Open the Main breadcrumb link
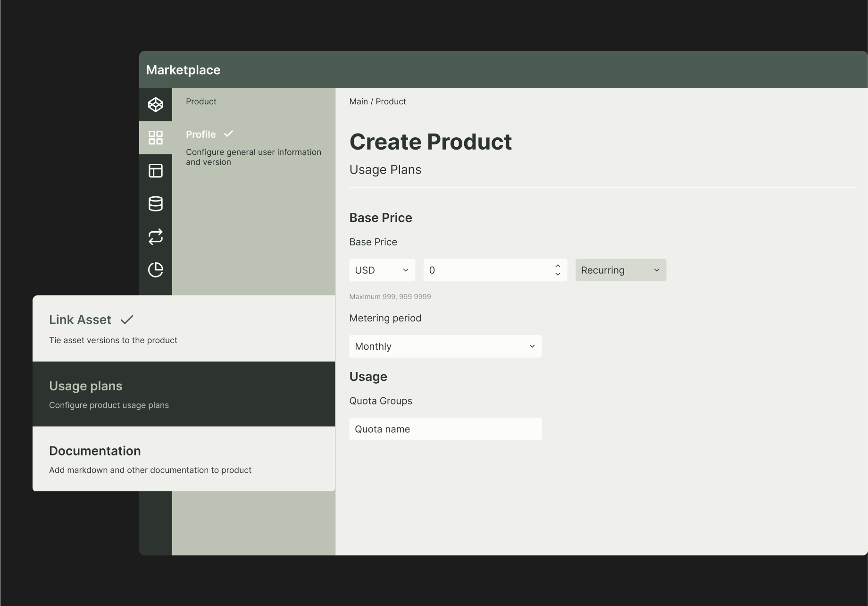Screen dimensions: 868x606 [x=358, y=101]
